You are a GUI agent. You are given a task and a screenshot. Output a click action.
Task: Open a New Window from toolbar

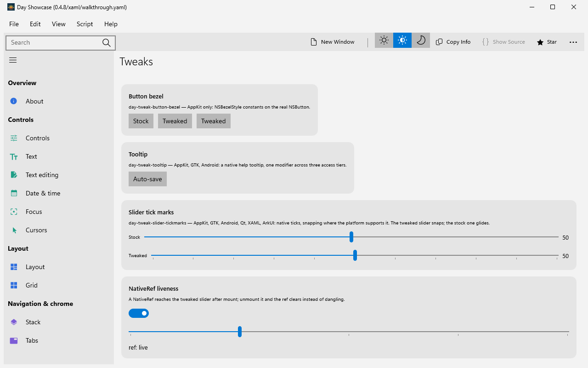333,42
